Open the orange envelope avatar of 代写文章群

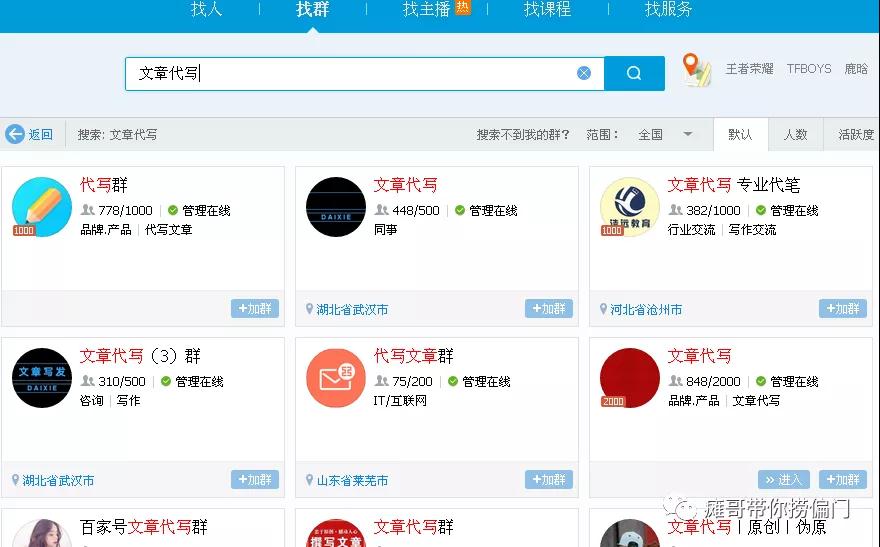pyautogui.click(x=335, y=378)
